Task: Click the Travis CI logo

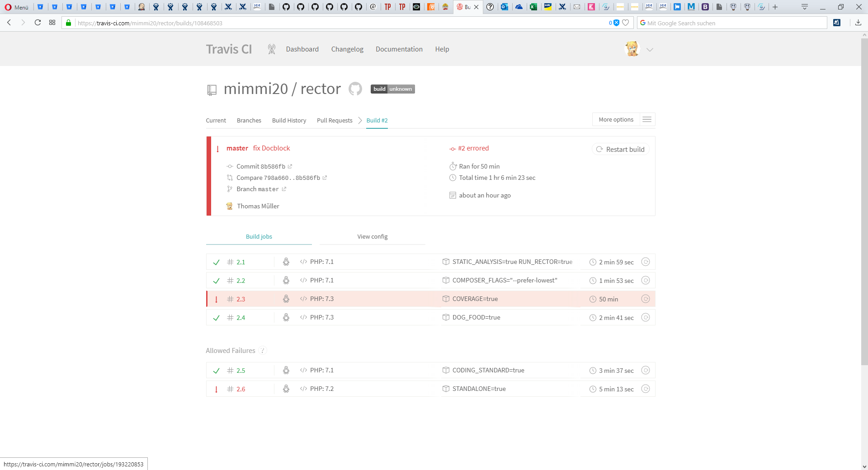Action: click(229, 49)
